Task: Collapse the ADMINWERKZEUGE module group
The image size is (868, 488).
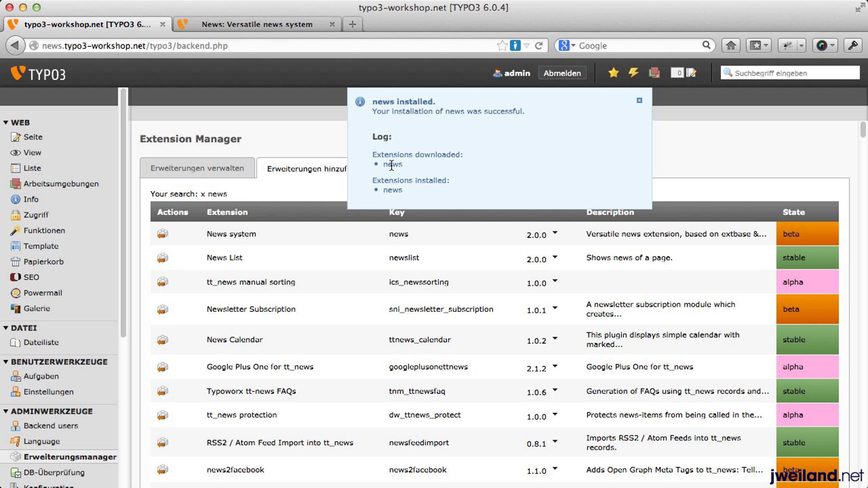Action: (6, 411)
